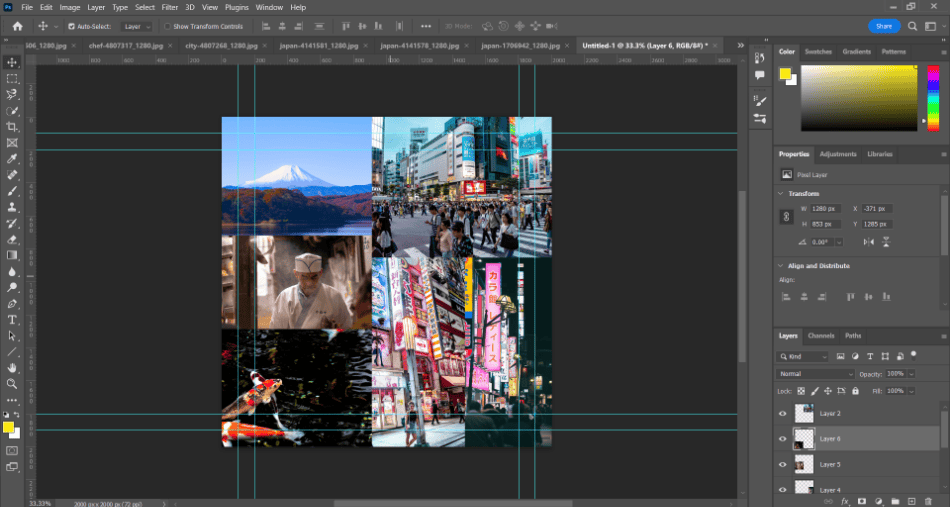The width and height of the screenshot is (950, 507).
Task: Open the Normal blend mode dropdown
Action: click(x=815, y=374)
